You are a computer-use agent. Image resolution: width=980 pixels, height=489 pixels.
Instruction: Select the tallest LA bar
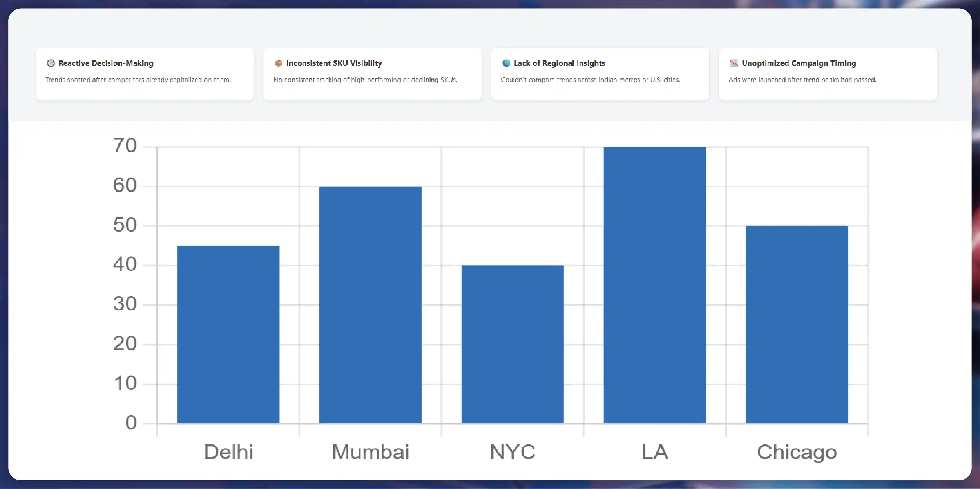pyautogui.click(x=654, y=285)
